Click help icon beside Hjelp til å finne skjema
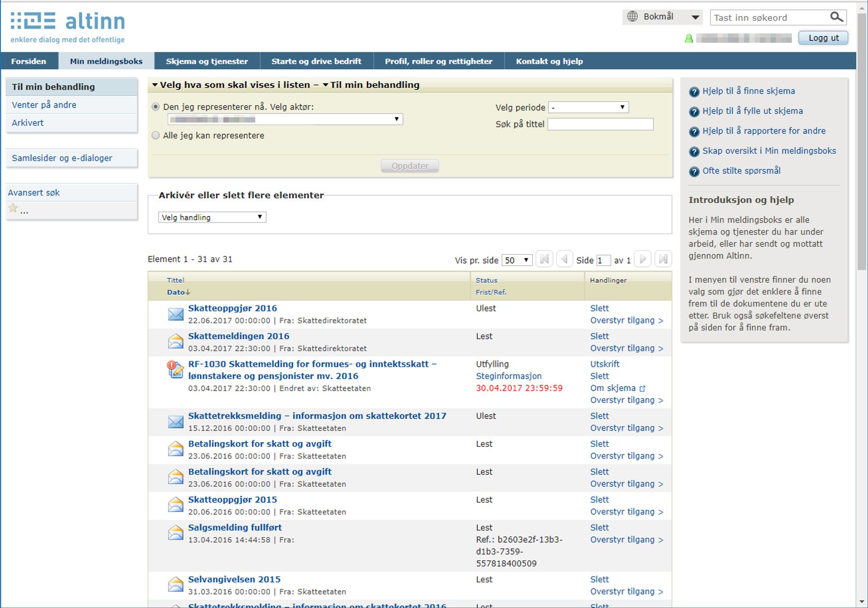The image size is (868, 608). coord(694,92)
